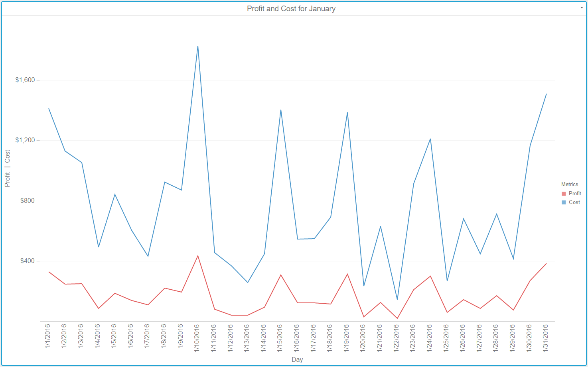Select the Cost label in the legend
Screen dimensions: 588x367
[574, 202]
